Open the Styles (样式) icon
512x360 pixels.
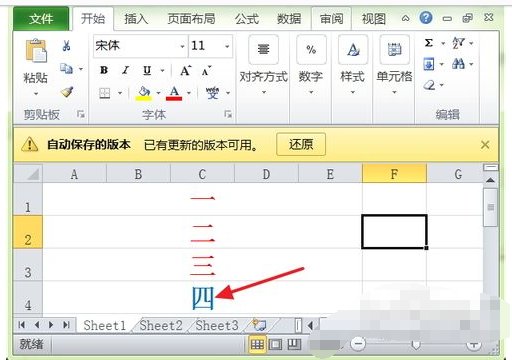[353, 50]
